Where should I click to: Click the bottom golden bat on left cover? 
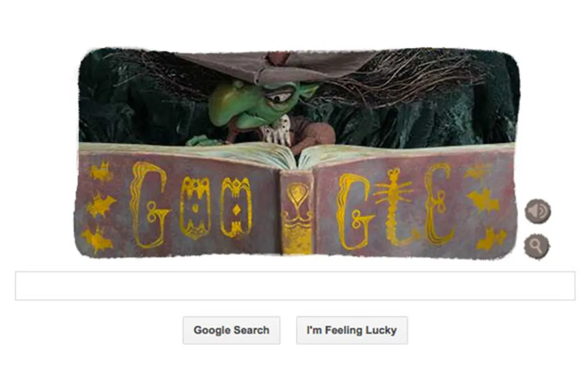coord(97,240)
